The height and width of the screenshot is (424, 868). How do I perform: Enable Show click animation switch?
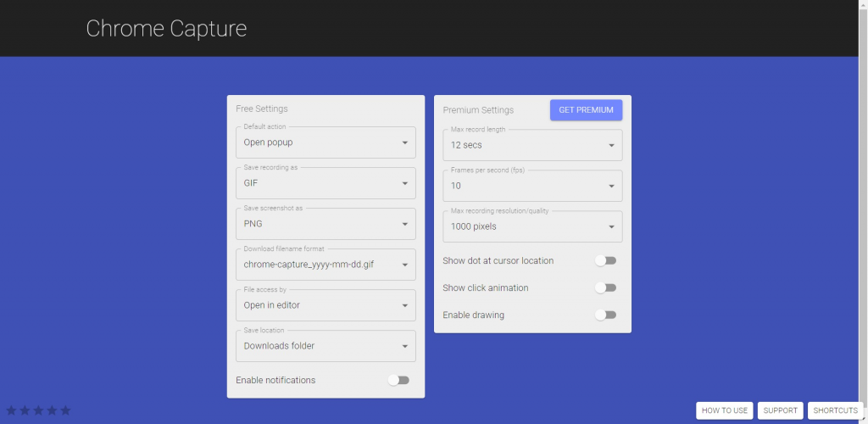click(x=605, y=287)
